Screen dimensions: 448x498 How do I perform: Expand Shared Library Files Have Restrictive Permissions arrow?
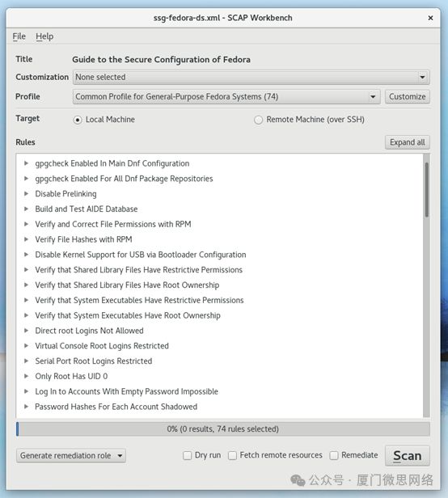(x=27, y=270)
